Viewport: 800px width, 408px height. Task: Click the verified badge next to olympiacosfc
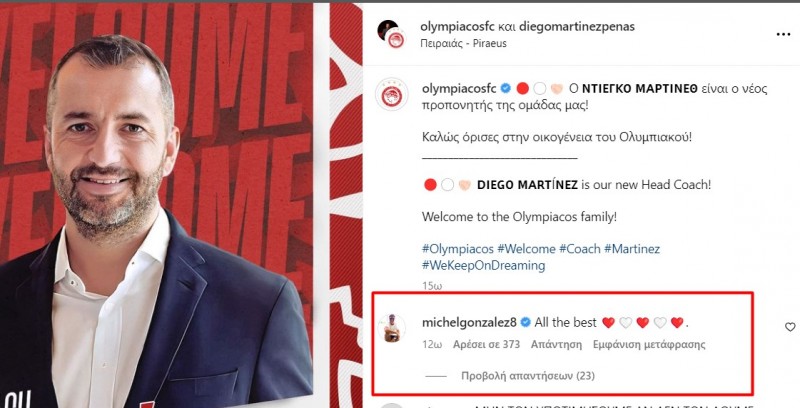pyautogui.click(x=505, y=89)
